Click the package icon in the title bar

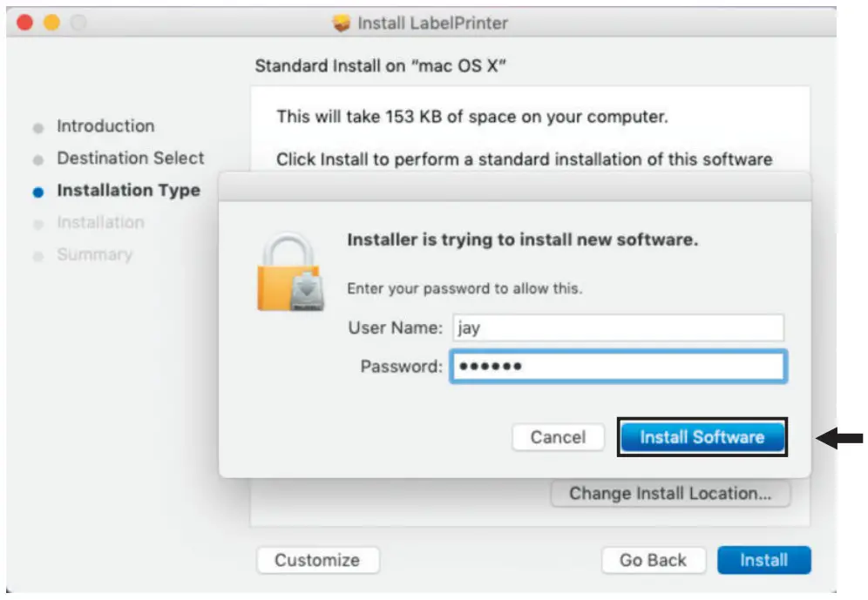point(342,24)
